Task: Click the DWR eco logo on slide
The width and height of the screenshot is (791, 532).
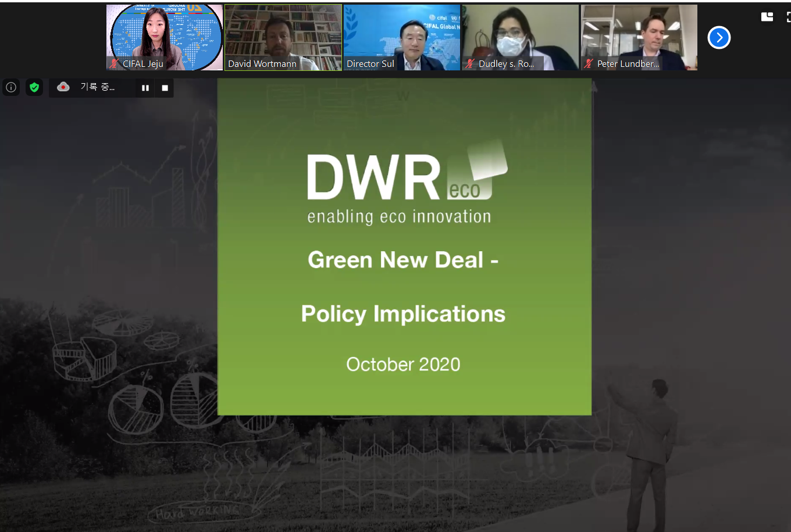Action: click(407, 171)
